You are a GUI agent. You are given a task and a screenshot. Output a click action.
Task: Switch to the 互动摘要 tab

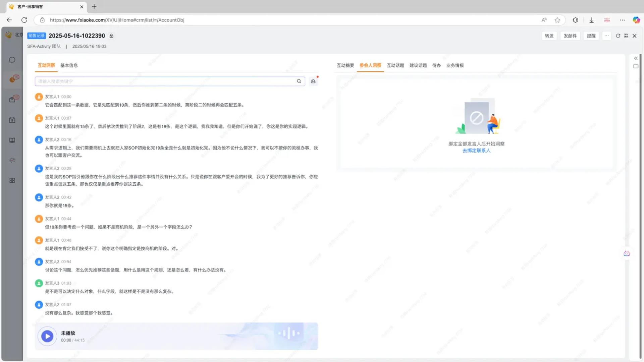click(x=345, y=65)
